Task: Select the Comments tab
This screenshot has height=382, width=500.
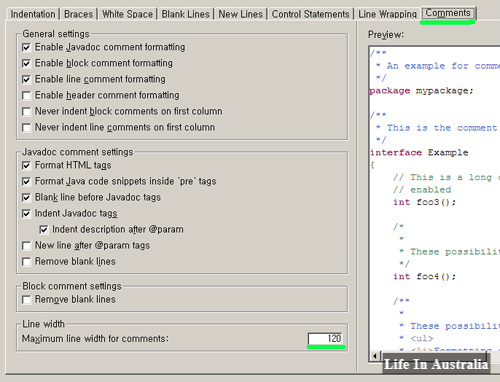Action: tap(448, 13)
